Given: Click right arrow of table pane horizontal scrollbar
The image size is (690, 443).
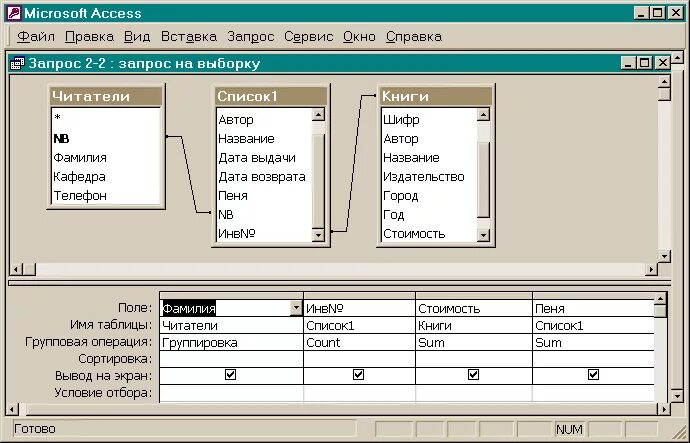Looking at the screenshot, I should (x=651, y=269).
